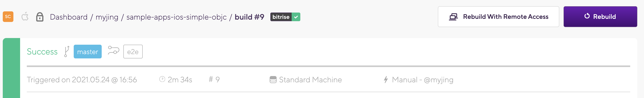Click the remote access computer icon
Image resolution: width=644 pixels, height=98 pixels.
(453, 17)
